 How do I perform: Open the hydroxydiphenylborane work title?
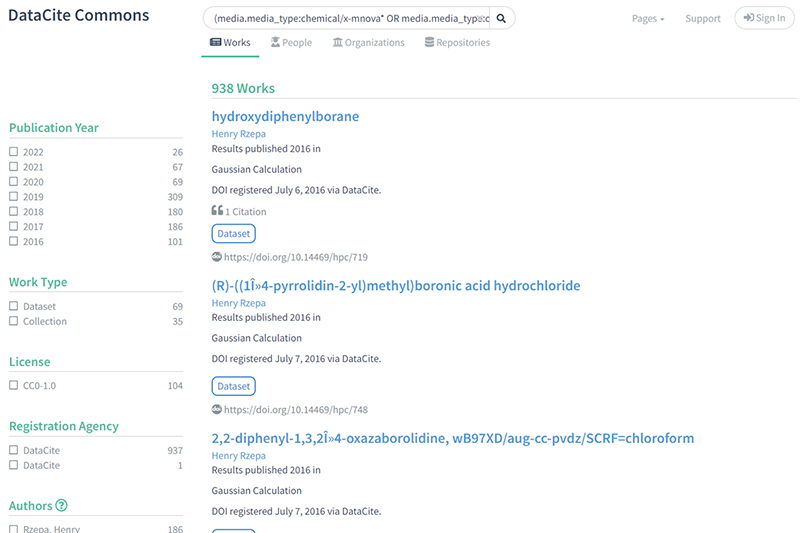point(285,117)
